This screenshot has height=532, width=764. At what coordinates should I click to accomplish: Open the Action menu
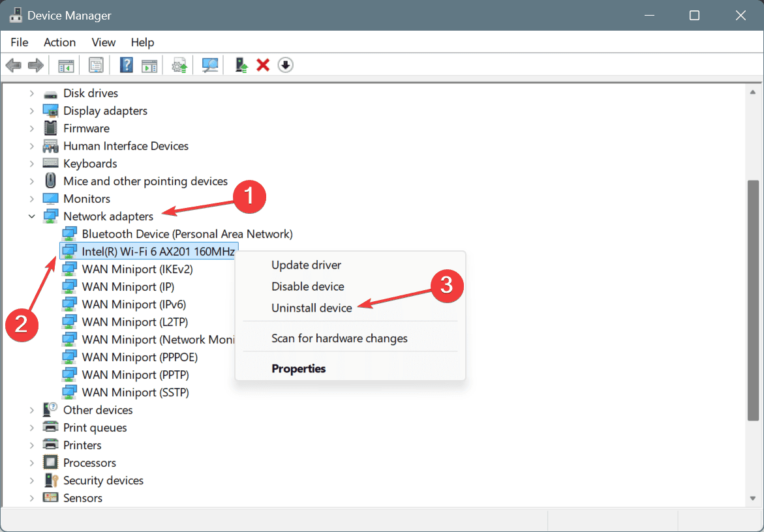point(59,42)
